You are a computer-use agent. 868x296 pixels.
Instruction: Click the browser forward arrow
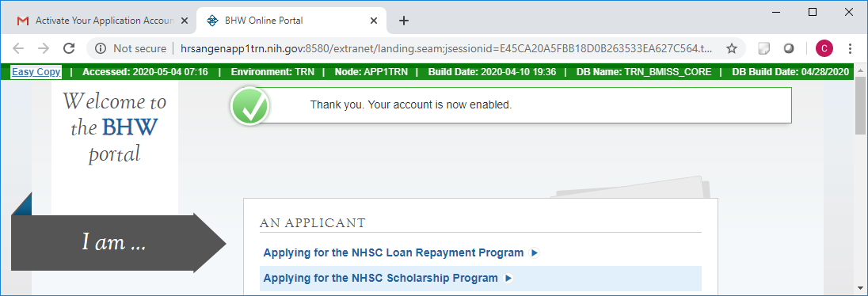(44, 49)
